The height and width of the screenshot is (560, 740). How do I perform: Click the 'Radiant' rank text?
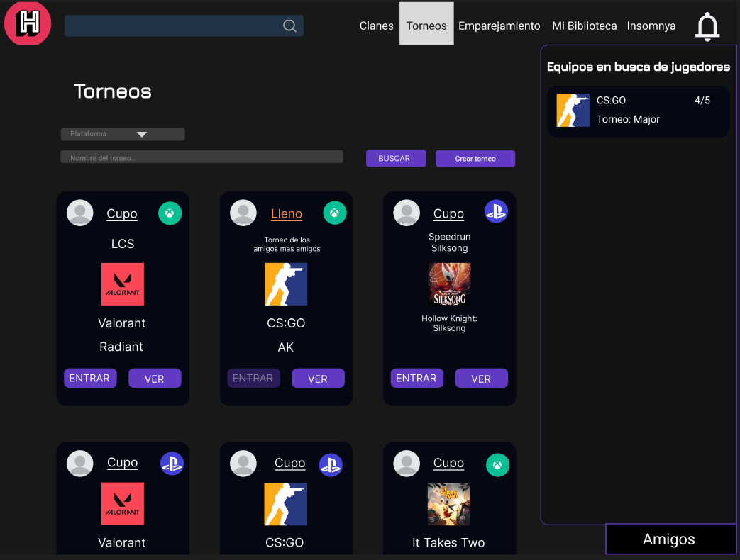click(121, 347)
